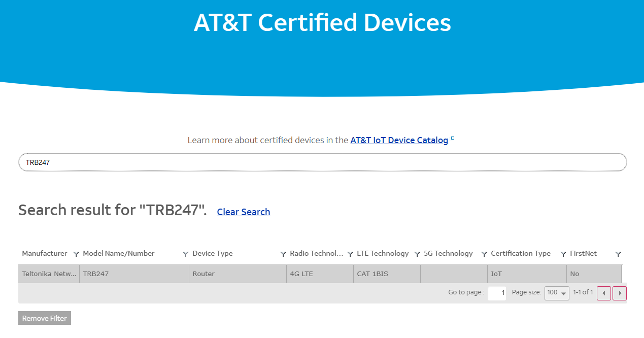Sort by the Manufacturer column header
This screenshot has width=644, height=338.
[x=45, y=253]
